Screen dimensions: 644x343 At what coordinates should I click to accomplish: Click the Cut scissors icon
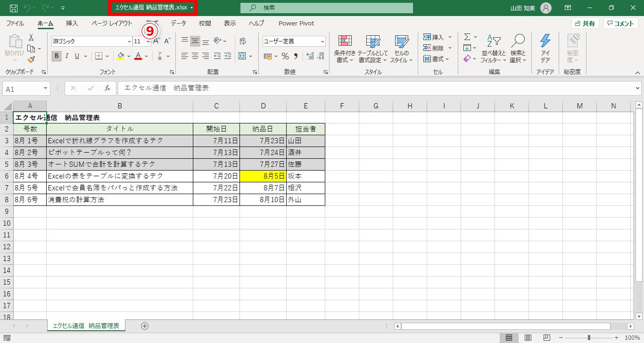(x=31, y=38)
